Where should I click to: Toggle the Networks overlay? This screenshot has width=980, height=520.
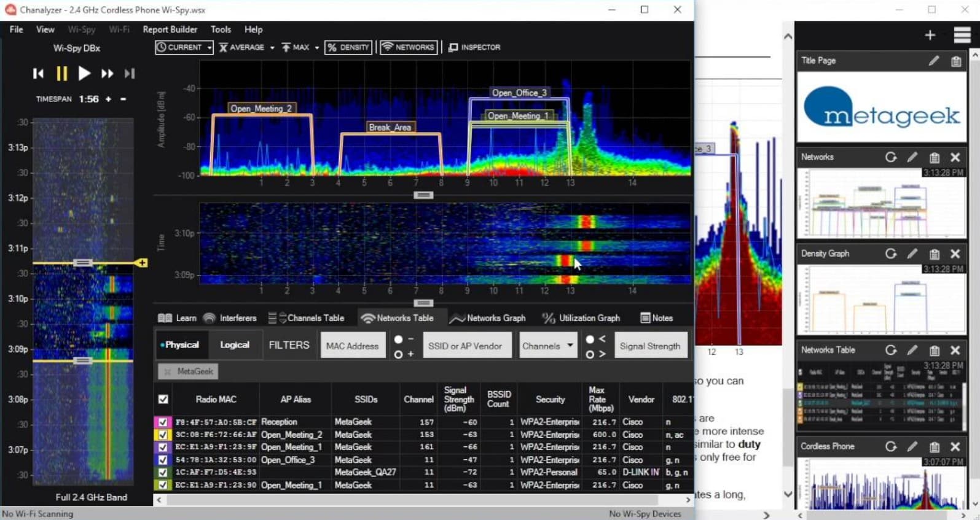coord(409,47)
